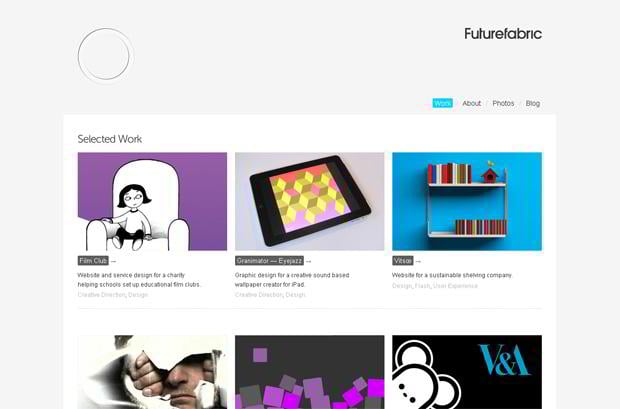Click the Granimator — Eyejazz title label
Screen dimensions: 620x409
[269, 261]
